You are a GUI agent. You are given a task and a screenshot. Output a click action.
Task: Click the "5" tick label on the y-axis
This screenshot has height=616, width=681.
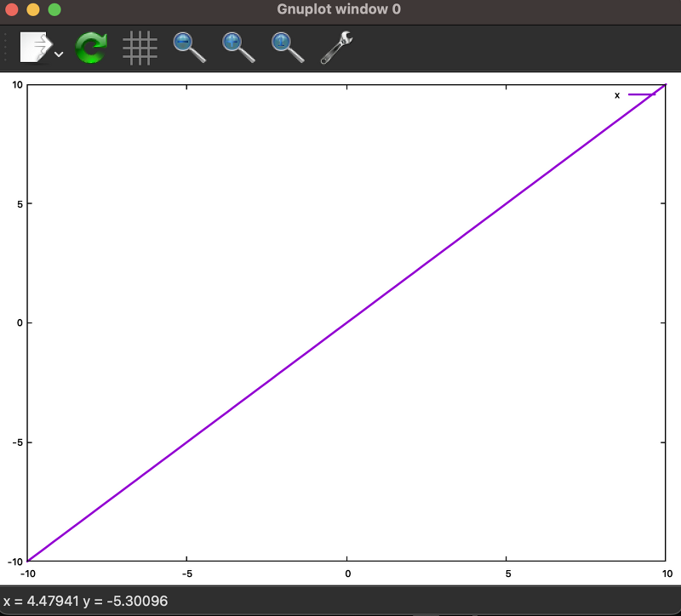[x=19, y=202]
